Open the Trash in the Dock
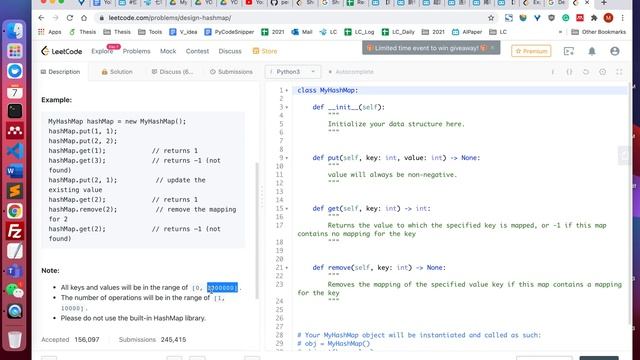Image resolution: width=640 pixels, height=360 pixels. point(15,339)
